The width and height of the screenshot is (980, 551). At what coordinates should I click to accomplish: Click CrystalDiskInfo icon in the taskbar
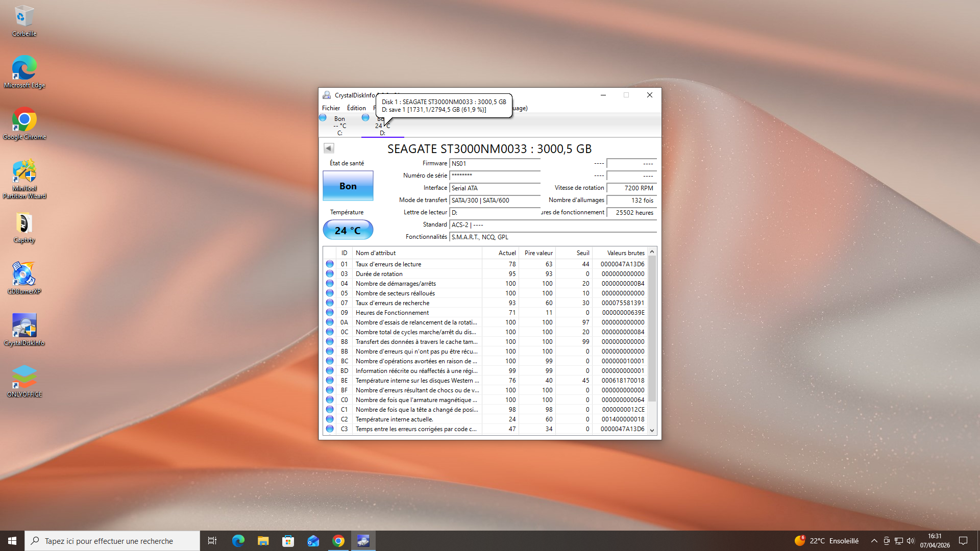click(363, 541)
